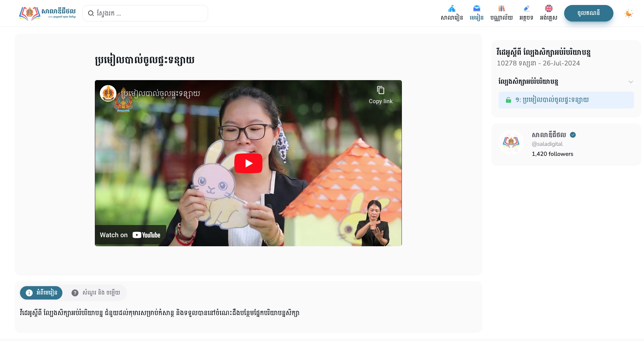Open the About lesson (អំពីមេរៀន) tab

(41, 293)
